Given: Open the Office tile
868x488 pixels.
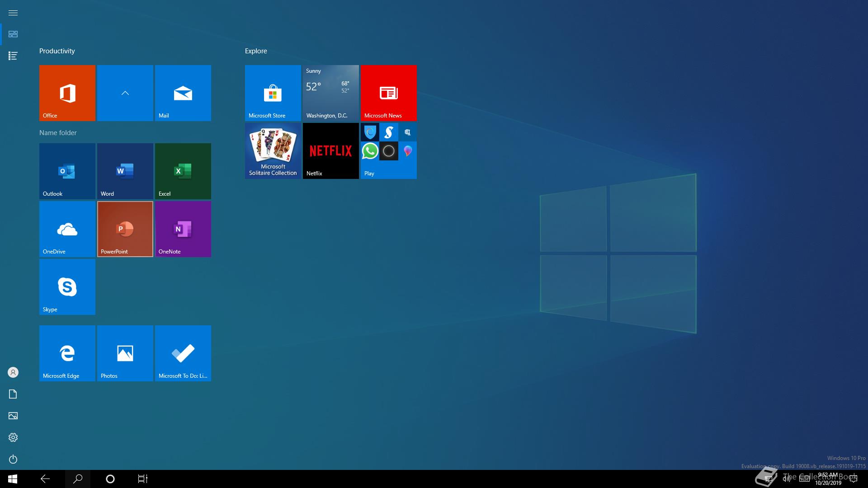Looking at the screenshot, I should tap(67, 93).
